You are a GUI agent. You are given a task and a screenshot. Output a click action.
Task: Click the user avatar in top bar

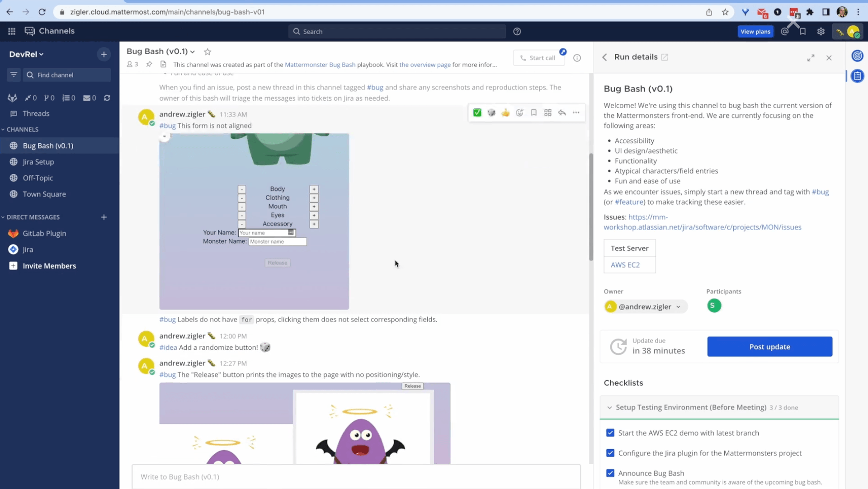click(854, 32)
